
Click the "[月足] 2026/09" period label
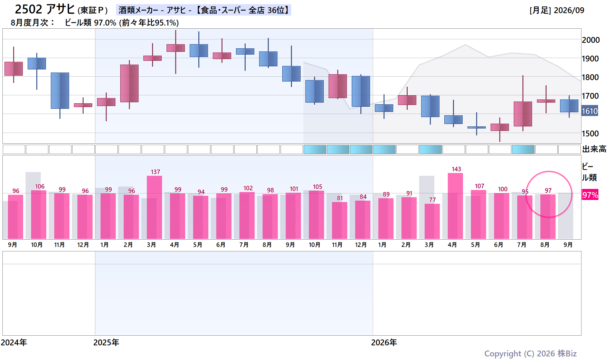(557, 10)
